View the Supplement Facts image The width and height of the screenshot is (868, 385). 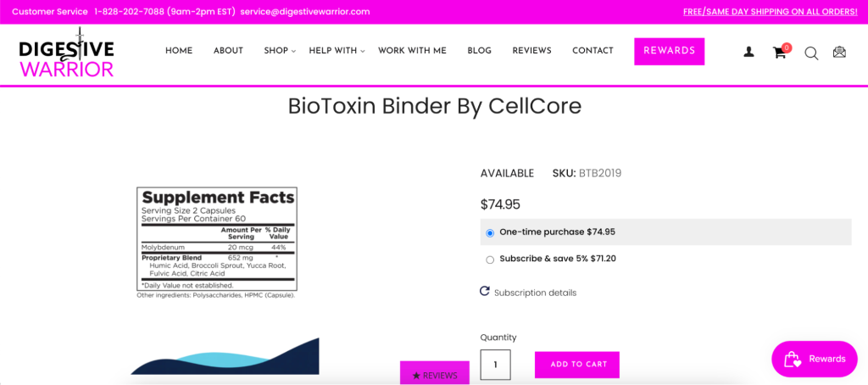[x=217, y=243]
